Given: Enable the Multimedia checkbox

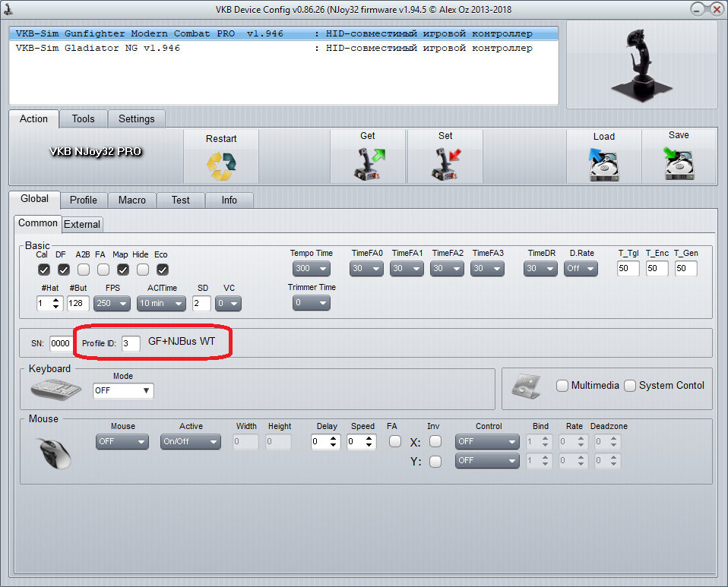Looking at the screenshot, I should coord(562,386).
